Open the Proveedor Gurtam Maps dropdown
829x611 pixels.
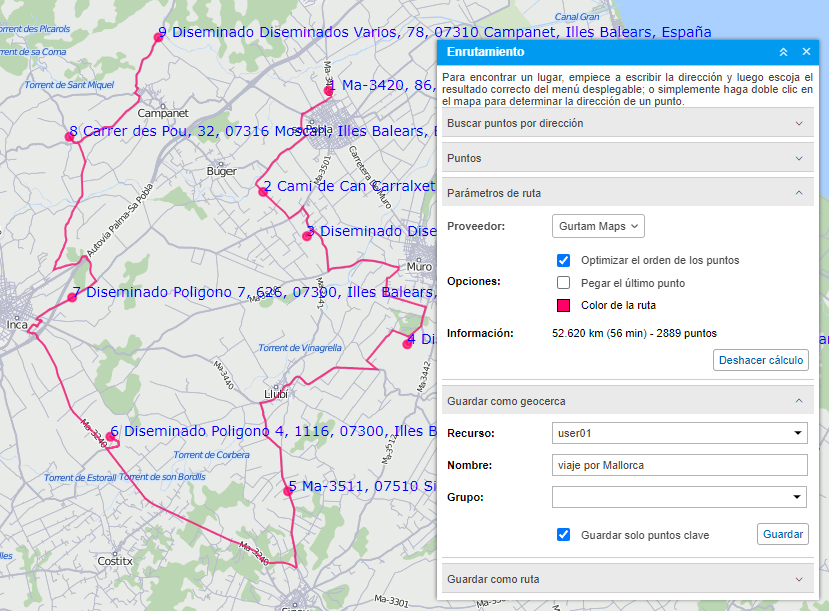pos(598,226)
